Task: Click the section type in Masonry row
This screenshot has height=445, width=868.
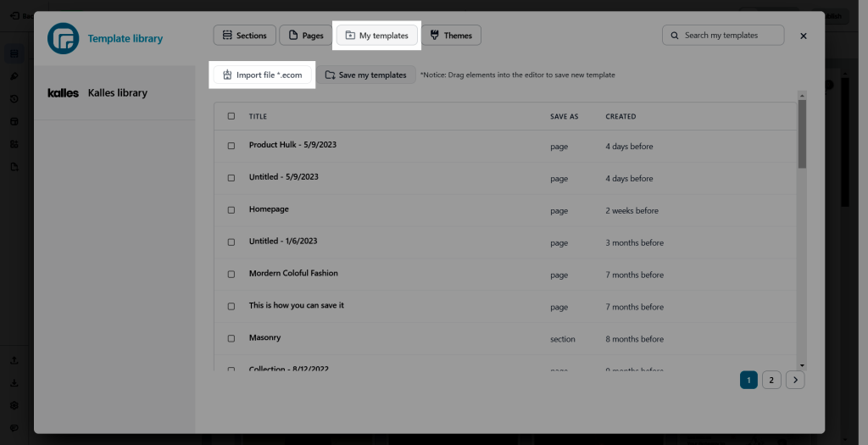Action: (563, 339)
